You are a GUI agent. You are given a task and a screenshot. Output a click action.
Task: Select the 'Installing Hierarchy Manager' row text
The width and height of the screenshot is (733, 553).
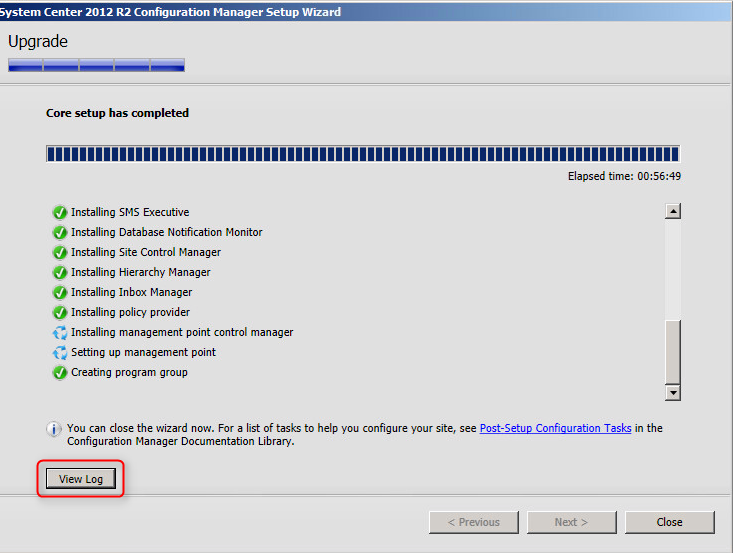pos(141,272)
